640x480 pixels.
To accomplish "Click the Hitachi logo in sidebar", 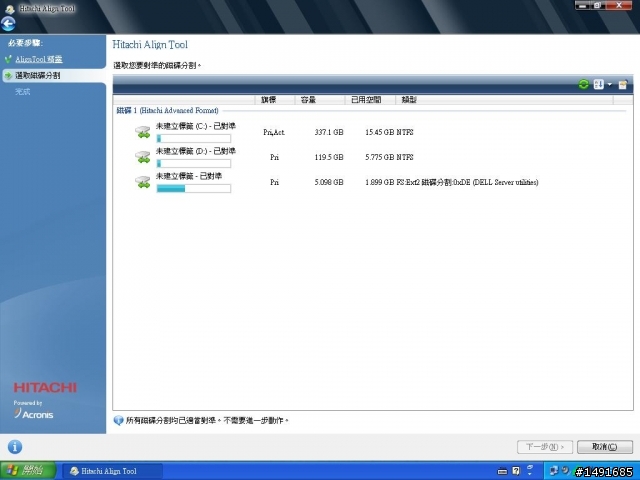I will click(x=45, y=388).
